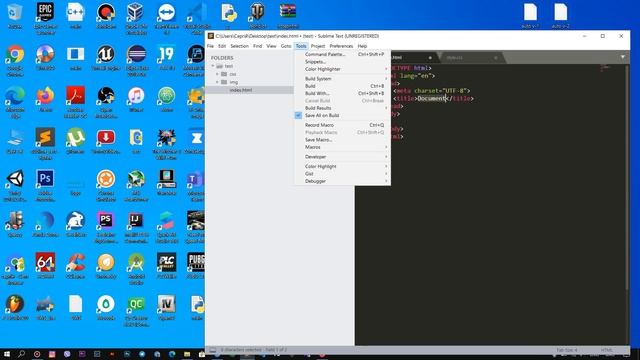Open the Eclipse IDE desktop icon
The height and width of the screenshot is (360, 640).
[136, 61]
